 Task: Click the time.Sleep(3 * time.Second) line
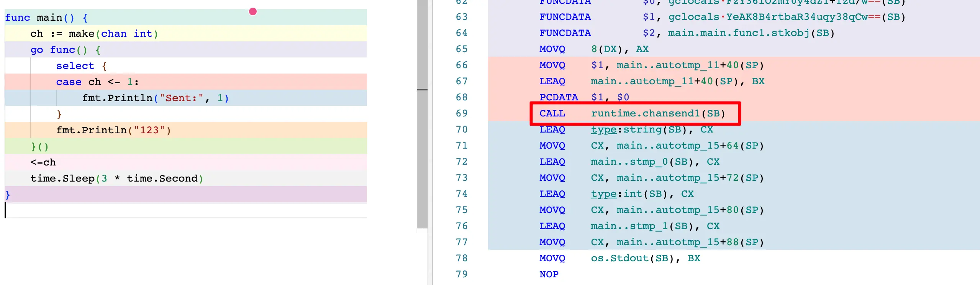[116, 179]
